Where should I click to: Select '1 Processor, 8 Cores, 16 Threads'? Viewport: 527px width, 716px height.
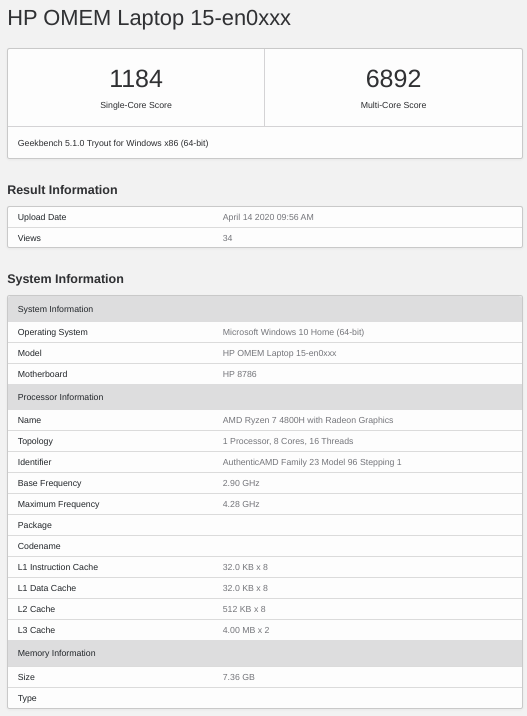coord(288,441)
